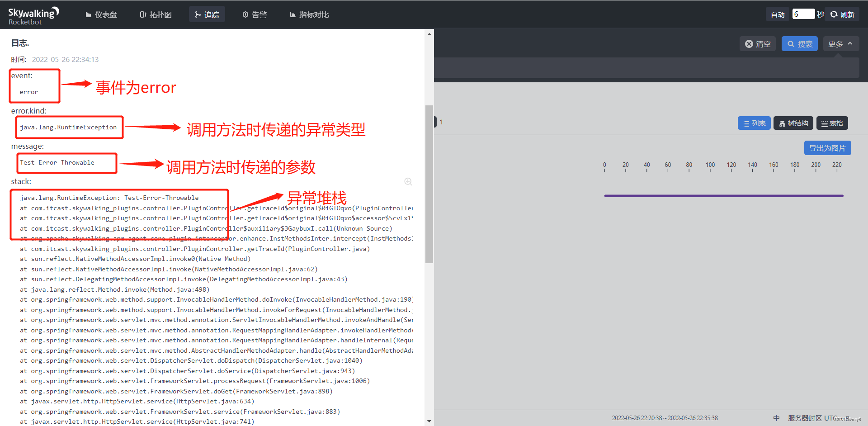Open the 仪表盘 dashboard menu
The height and width of the screenshot is (426, 868).
(x=101, y=14)
